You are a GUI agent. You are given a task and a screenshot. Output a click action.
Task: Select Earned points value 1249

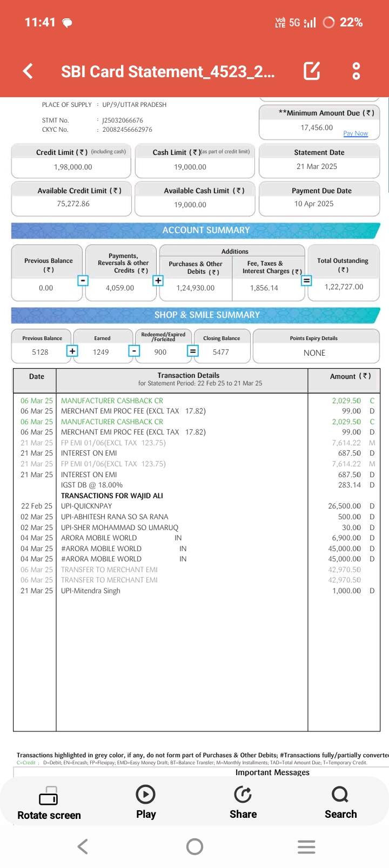click(x=100, y=352)
